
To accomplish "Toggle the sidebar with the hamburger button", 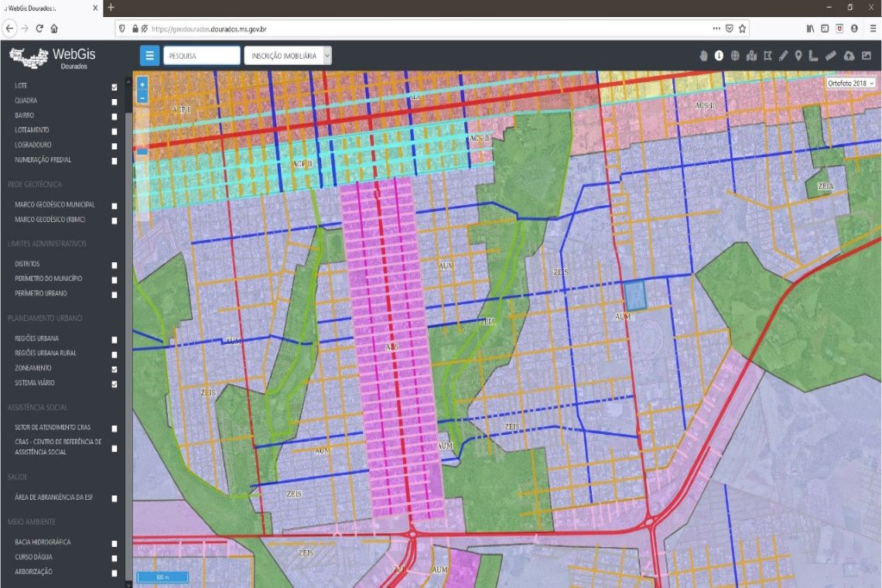I will [150, 55].
